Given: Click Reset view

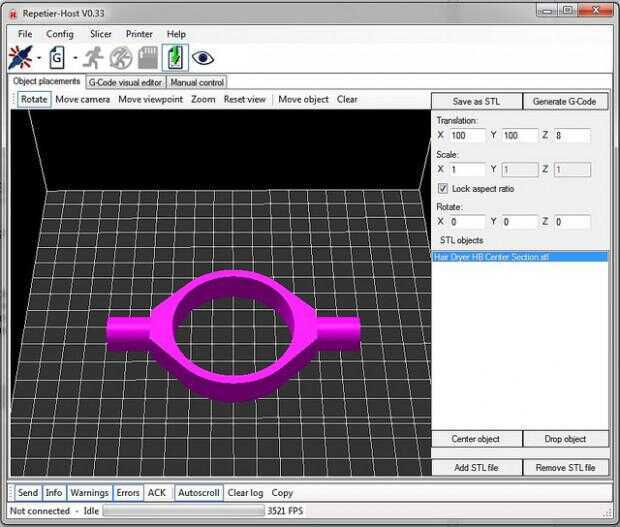Looking at the screenshot, I should click(x=245, y=99).
